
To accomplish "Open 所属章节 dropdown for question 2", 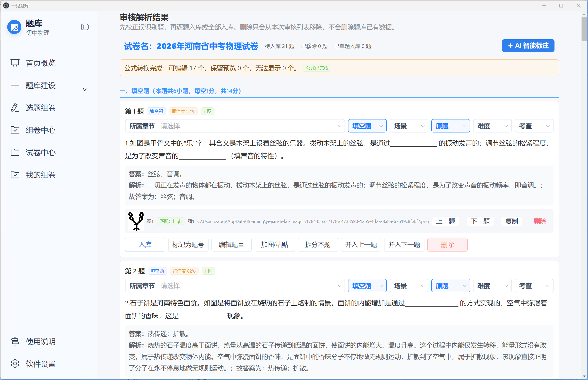I will click(235, 286).
